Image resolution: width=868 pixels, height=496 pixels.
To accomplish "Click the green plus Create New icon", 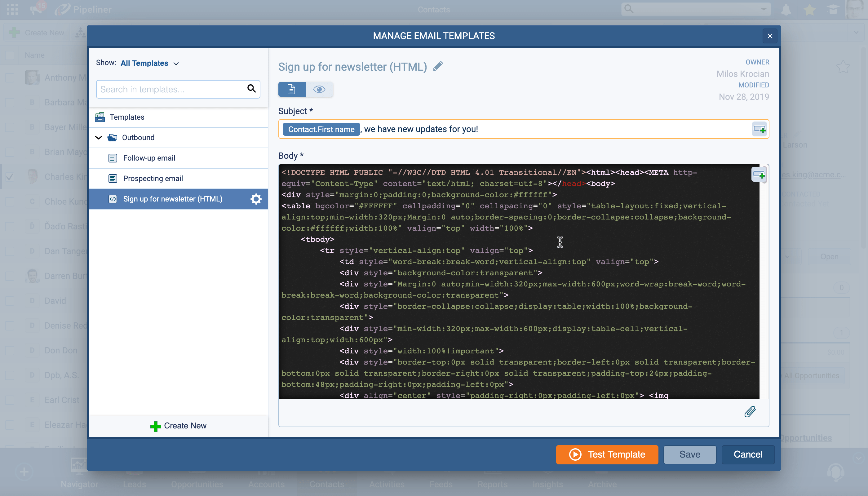I will point(155,426).
